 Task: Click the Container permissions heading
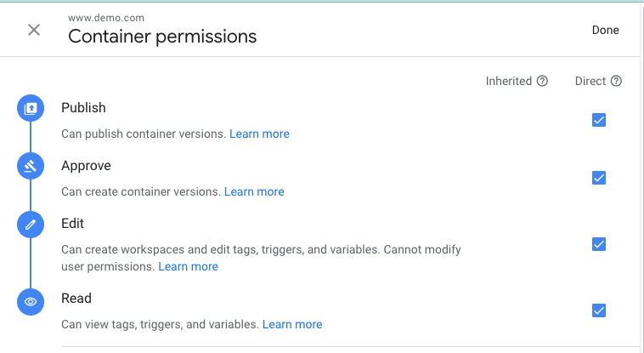162,37
